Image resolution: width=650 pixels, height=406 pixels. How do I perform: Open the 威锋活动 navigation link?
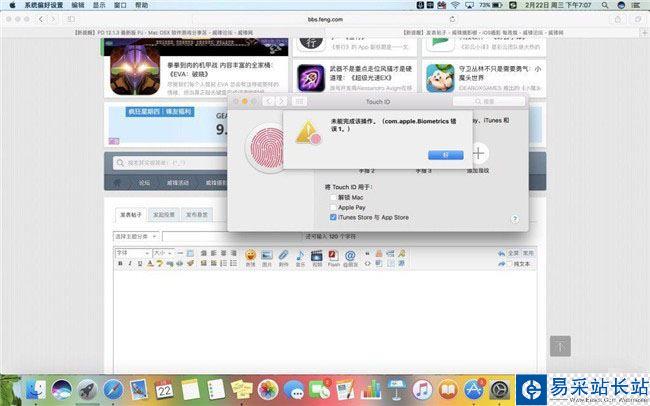tap(177, 182)
